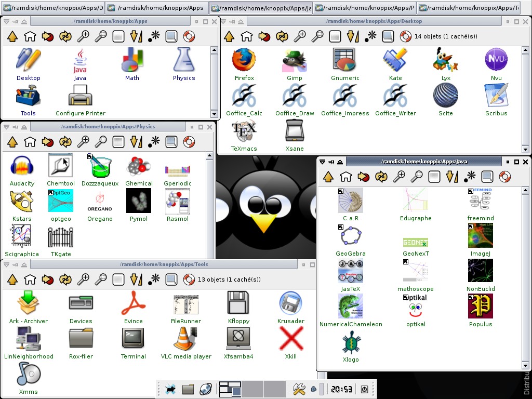Click shade arrow on Tools window titlebar
The height and width of the screenshot is (399, 532).
24,264
